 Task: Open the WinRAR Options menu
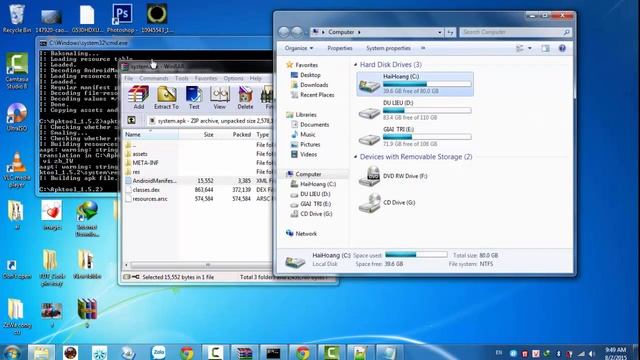233,78
